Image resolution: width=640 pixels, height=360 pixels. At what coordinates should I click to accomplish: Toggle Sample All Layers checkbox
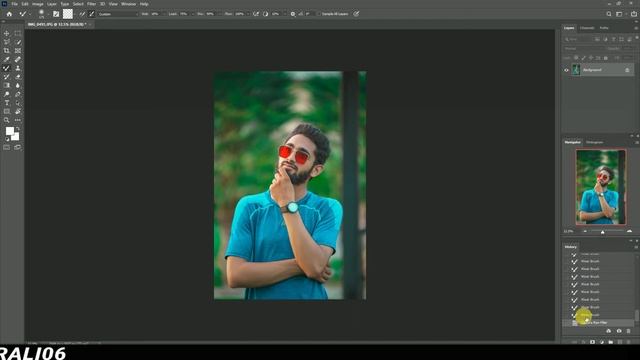(x=319, y=14)
